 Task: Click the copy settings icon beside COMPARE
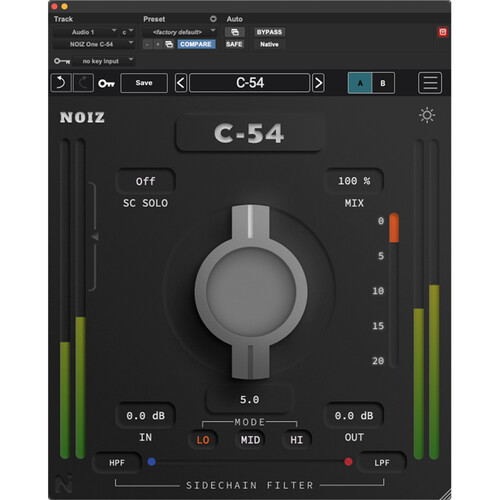click(x=169, y=44)
